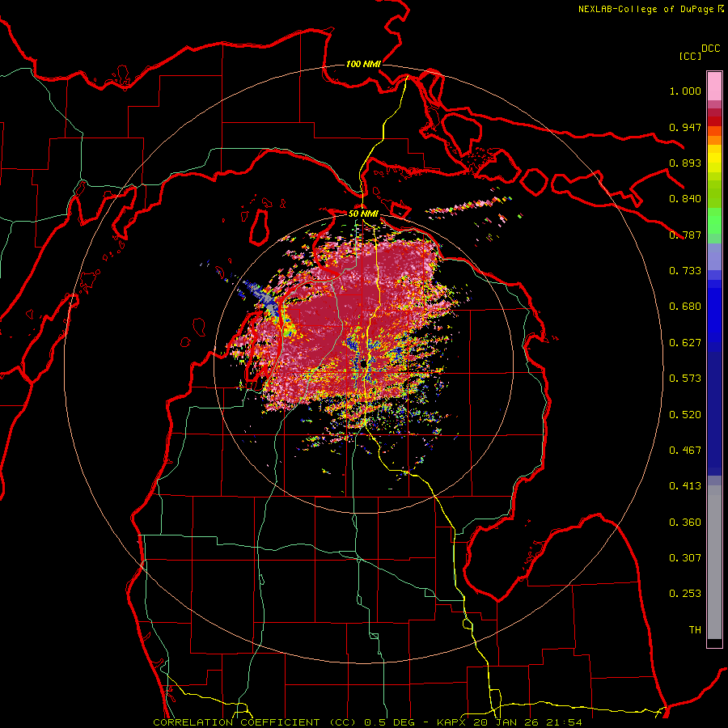Pick the light pink swatch beside 1.000
The height and width of the screenshot is (728, 728).
pyautogui.click(x=714, y=87)
